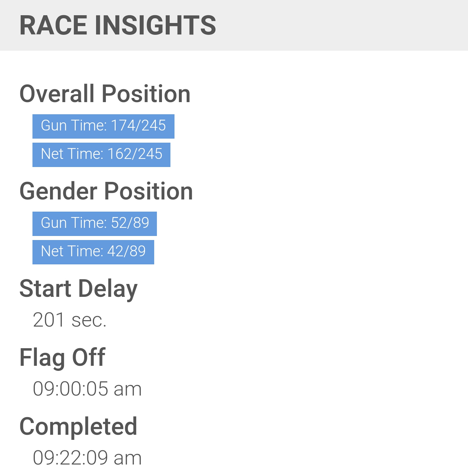468x476 pixels.
Task: Click the 42/89 gender net rank
Action: [126, 252]
